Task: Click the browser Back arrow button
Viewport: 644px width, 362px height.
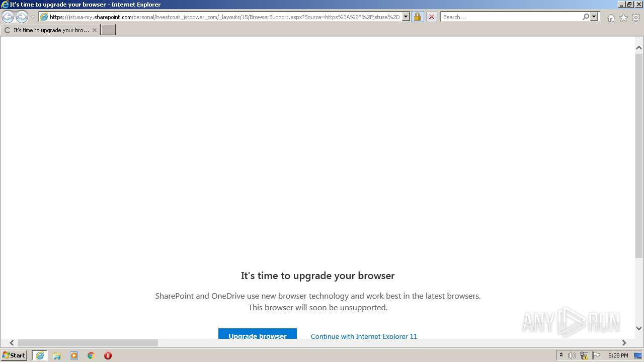Action: click(x=8, y=17)
